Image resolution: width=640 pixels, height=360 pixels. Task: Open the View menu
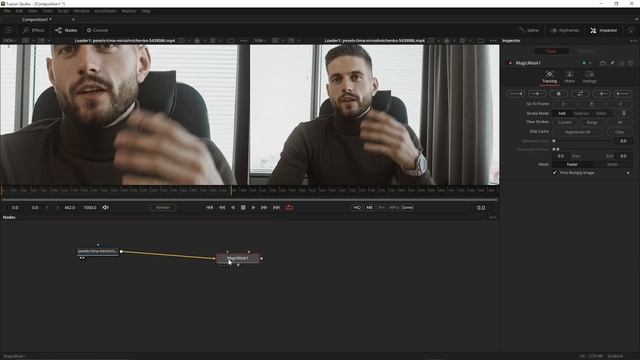(33, 11)
